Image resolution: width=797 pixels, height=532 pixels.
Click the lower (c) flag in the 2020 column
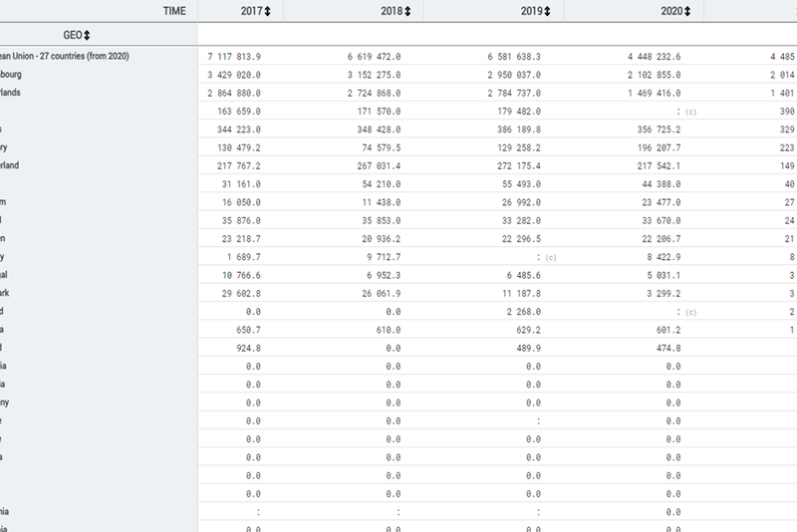689,312
